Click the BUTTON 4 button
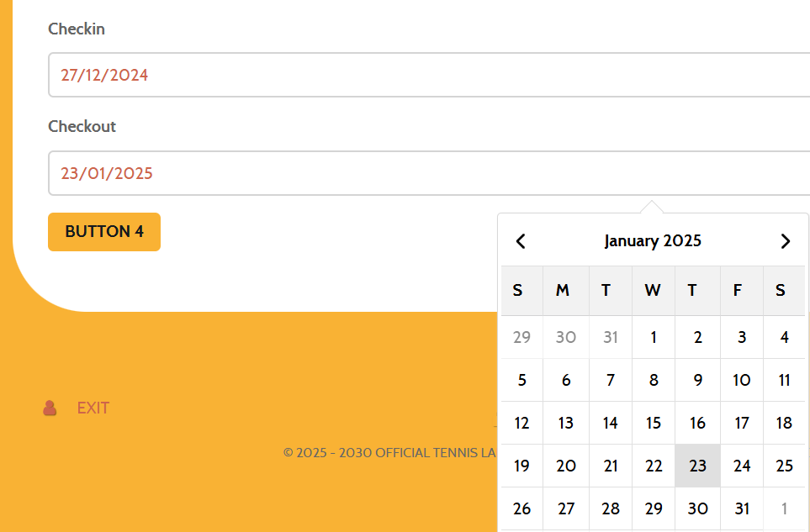810x532 pixels. coord(104,232)
